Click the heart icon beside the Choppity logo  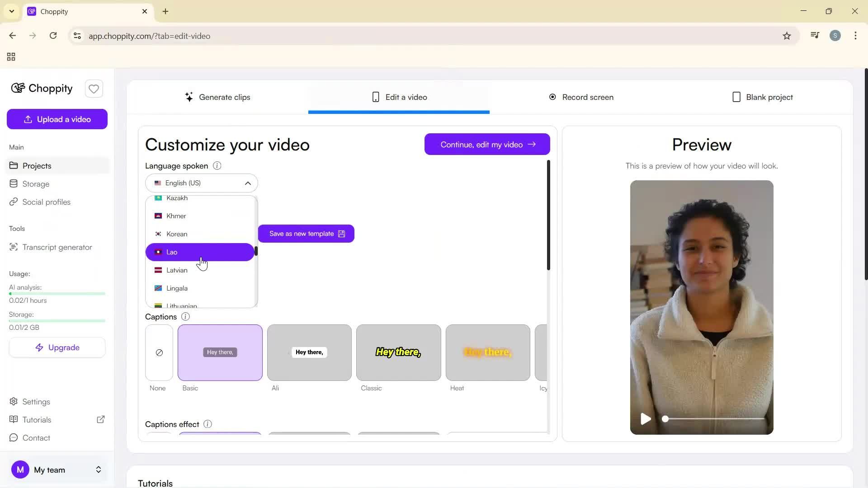[x=94, y=89]
